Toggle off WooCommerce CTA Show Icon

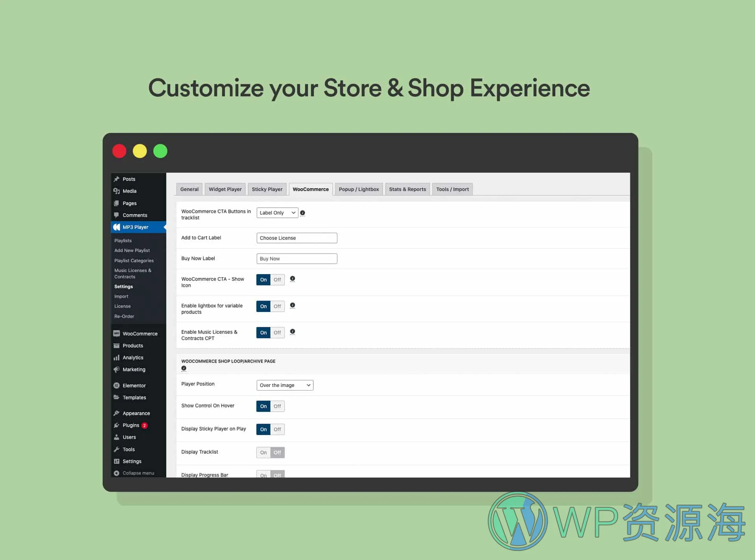click(278, 280)
